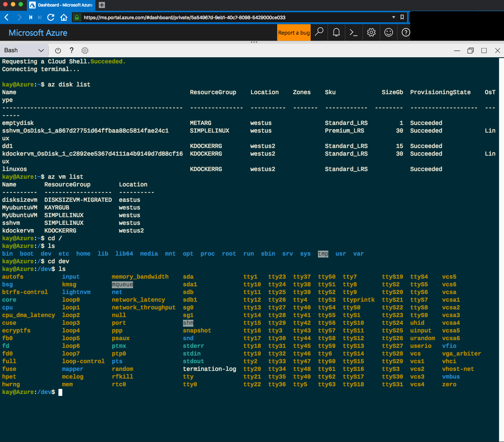
Task: Restart Cloud Shell with the power icon
Action: [58, 50]
